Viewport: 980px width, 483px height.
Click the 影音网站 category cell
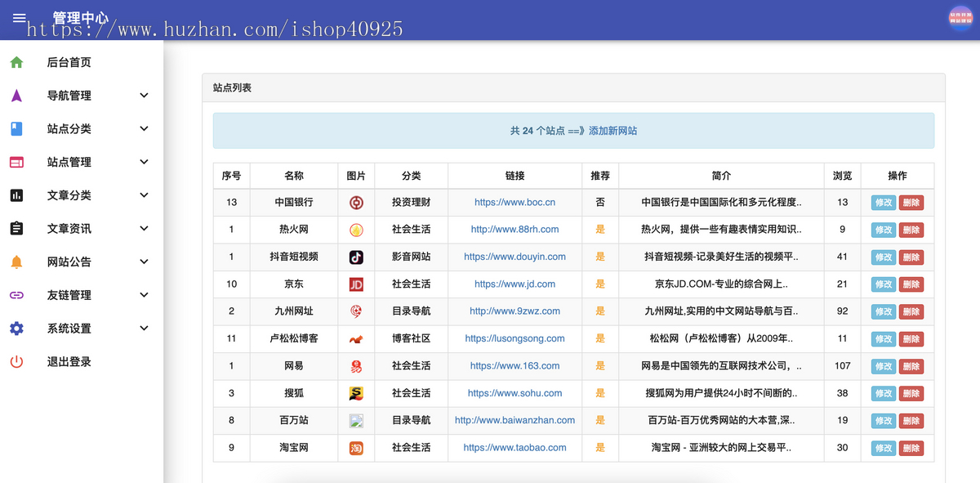tap(411, 257)
